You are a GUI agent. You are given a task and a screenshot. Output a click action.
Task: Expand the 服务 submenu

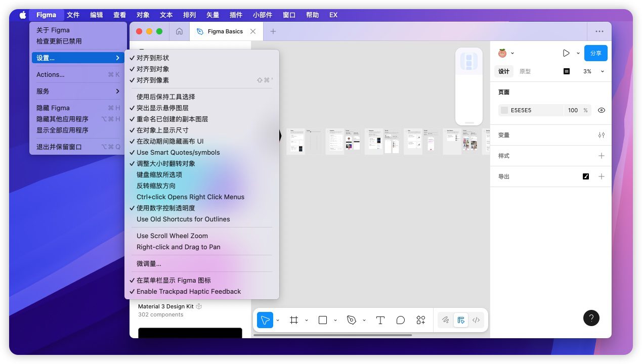click(78, 92)
